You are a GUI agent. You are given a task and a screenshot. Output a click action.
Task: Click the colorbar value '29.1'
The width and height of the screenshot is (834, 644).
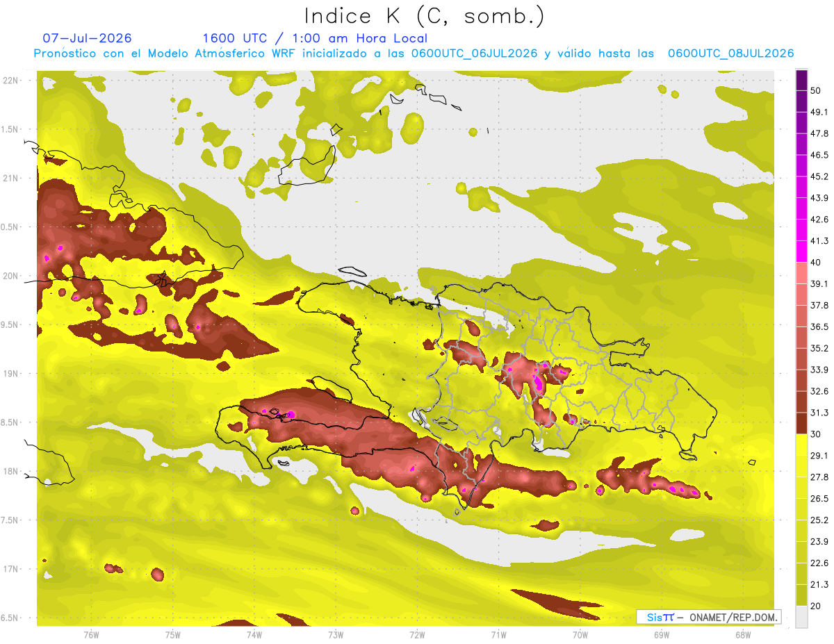(x=819, y=456)
